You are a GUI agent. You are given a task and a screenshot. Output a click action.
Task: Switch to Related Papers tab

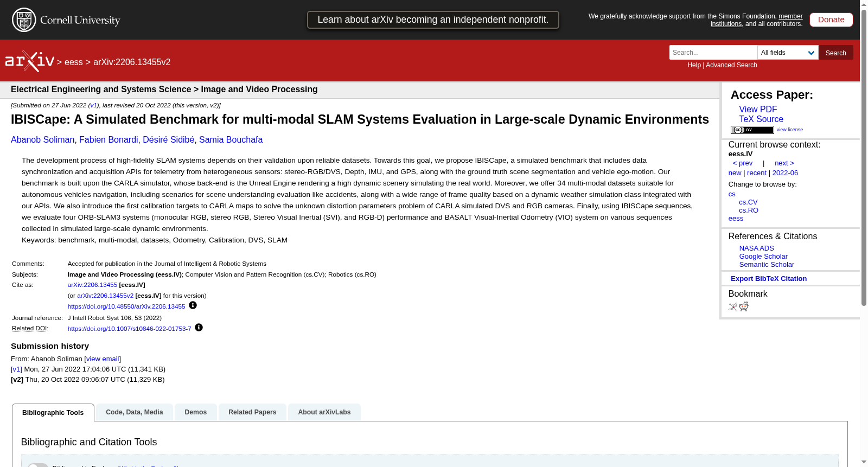click(x=252, y=412)
